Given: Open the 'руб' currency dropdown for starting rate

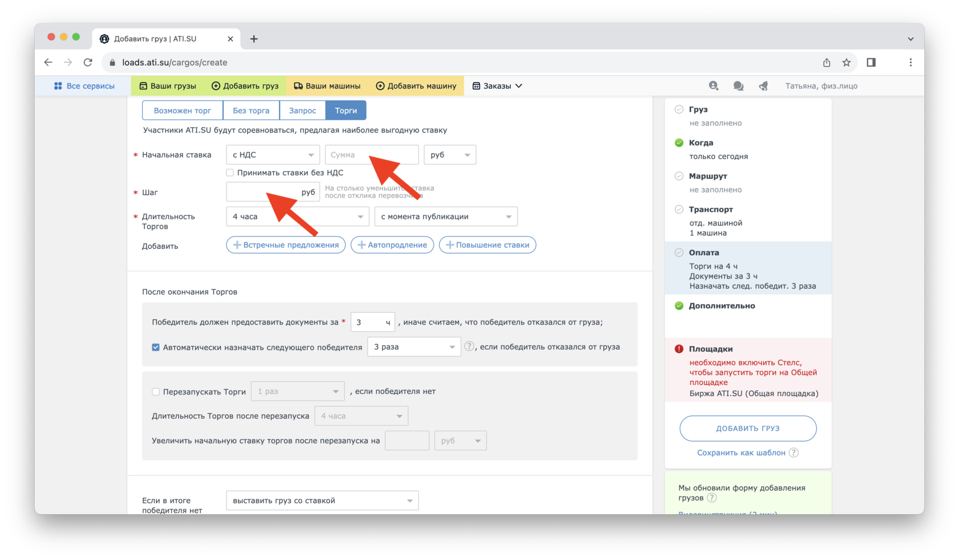Looking at the screenshot, I should [450, 155].
